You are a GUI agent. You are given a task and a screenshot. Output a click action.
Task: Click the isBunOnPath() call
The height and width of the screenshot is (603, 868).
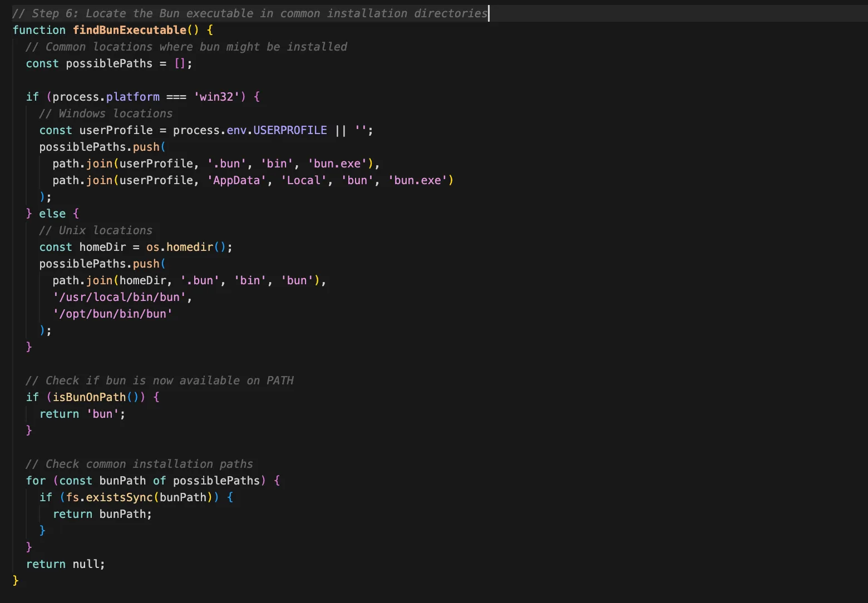[96, 397]
